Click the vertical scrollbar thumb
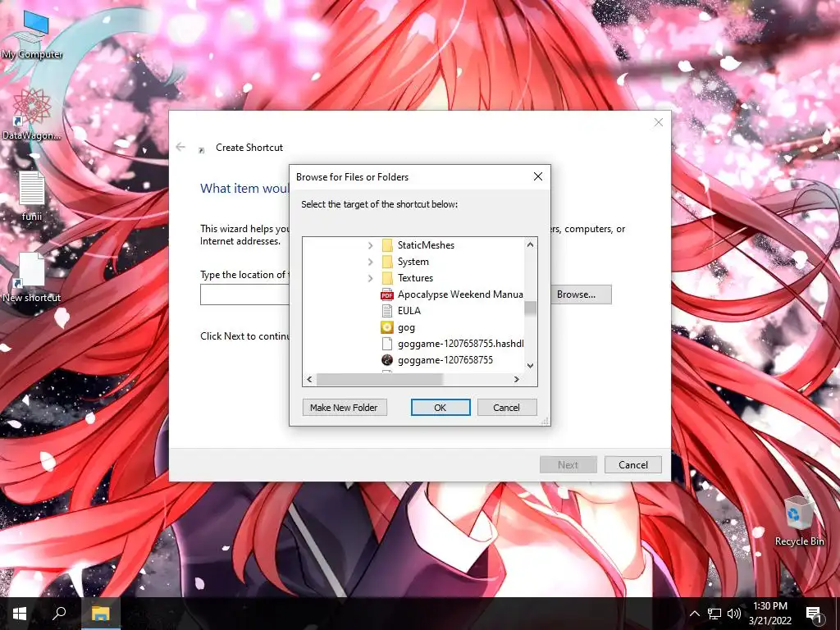The width and height of the screenshot is (840, 630). (x=531, y=308)
